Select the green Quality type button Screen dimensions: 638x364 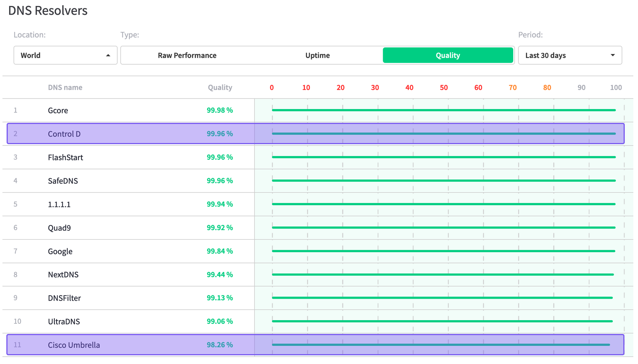point(447,55)
